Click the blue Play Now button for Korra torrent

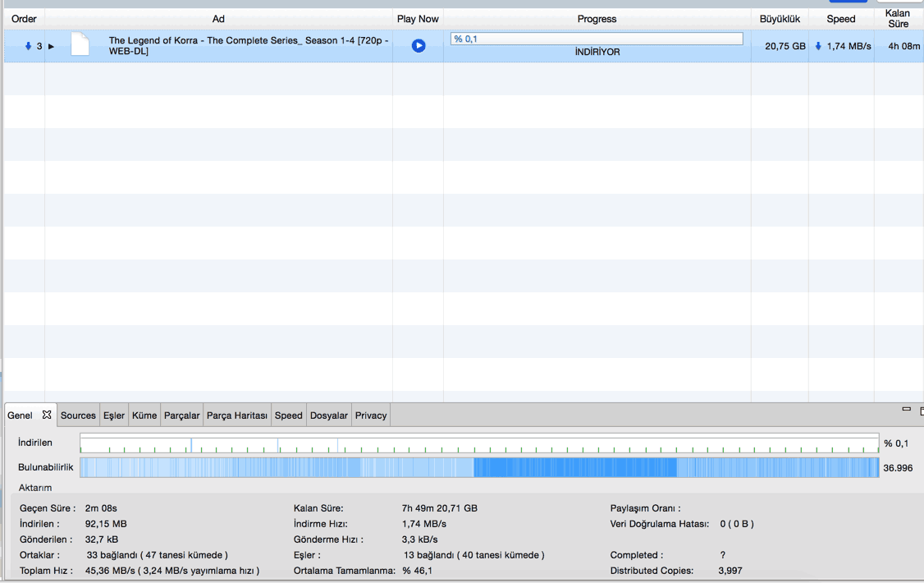coord(419,45)
